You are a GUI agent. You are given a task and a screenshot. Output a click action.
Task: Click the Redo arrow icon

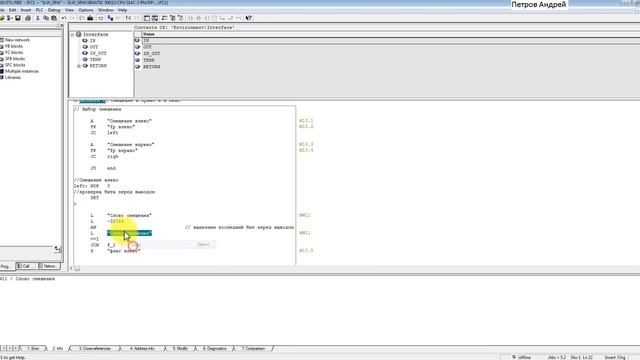(x=72, y=18)
